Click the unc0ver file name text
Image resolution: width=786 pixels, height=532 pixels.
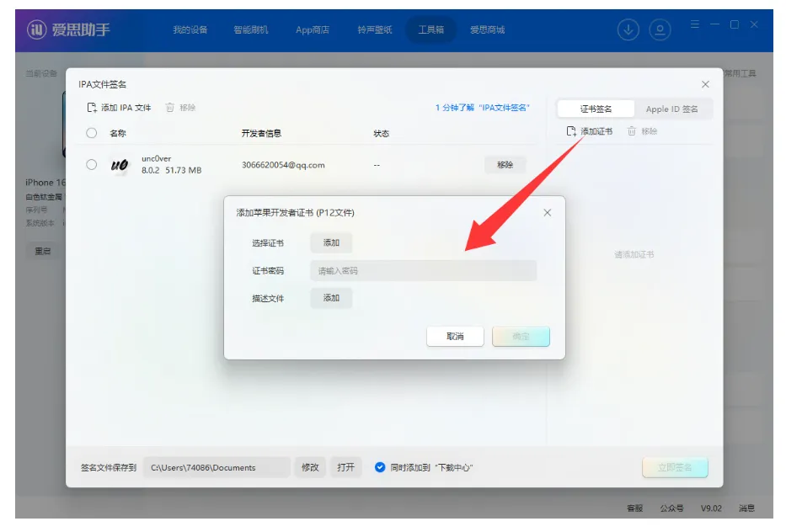157,159
